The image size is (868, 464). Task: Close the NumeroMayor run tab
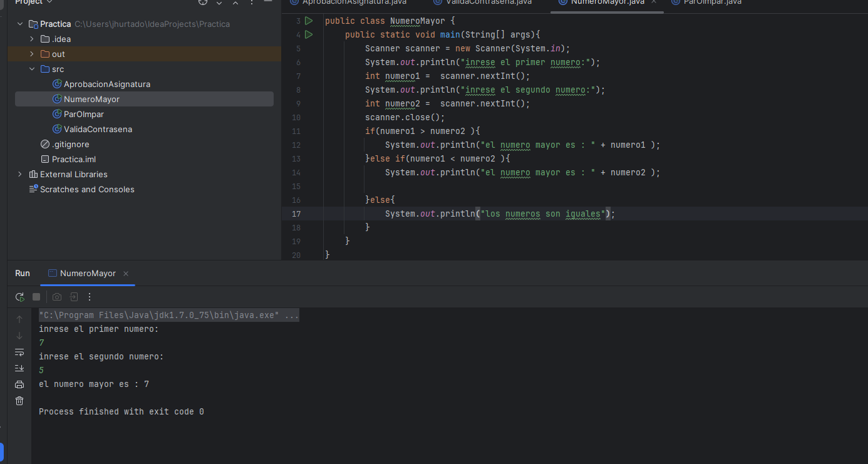126,274
